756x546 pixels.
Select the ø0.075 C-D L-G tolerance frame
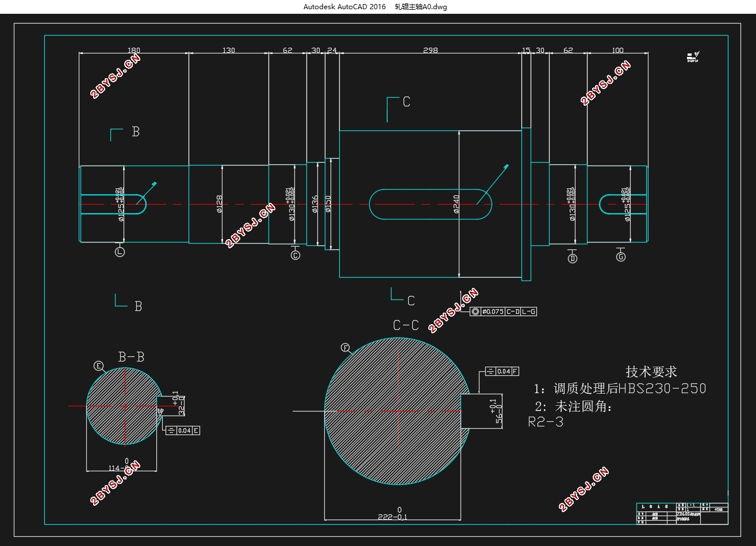tap(503, 312)
